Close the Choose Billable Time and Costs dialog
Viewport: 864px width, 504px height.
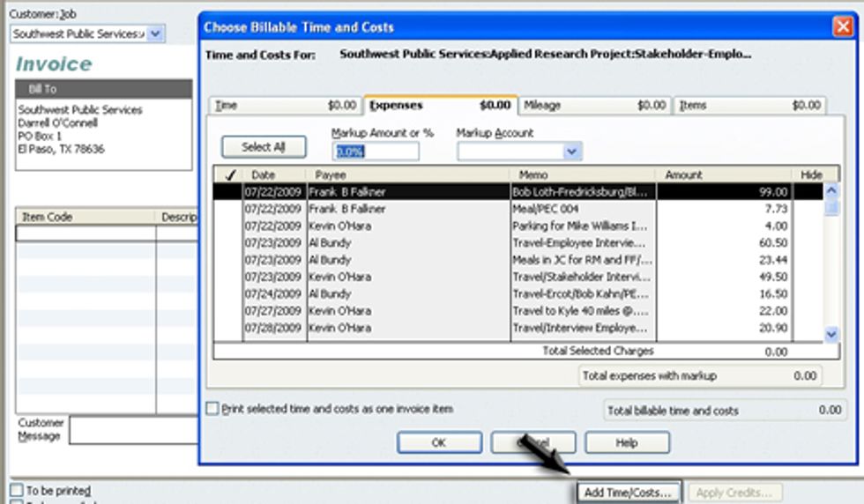[x=842, y=26]
